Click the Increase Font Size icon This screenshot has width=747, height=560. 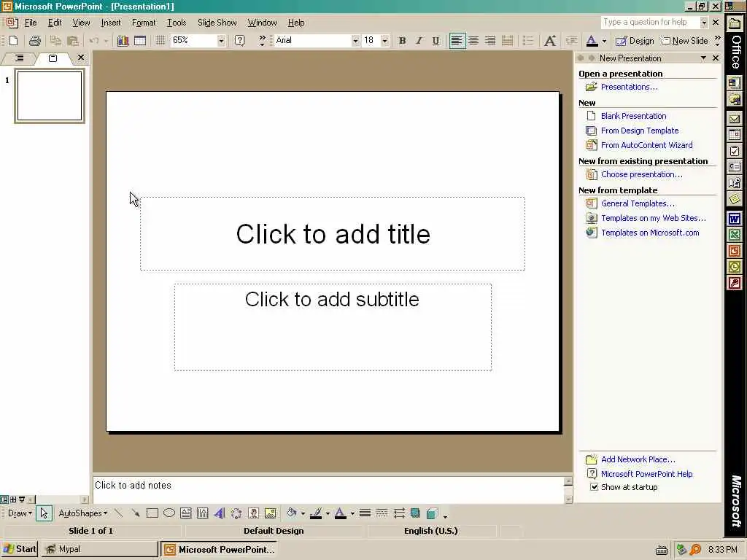[550, 41]
